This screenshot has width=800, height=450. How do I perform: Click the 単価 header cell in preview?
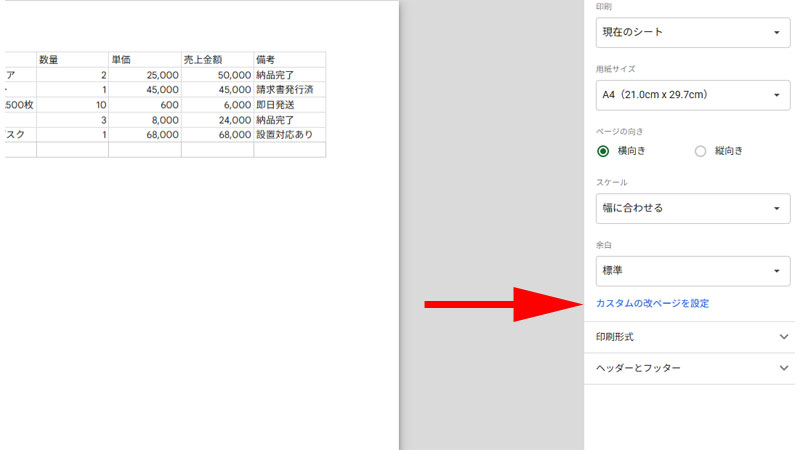click(145, 60)
